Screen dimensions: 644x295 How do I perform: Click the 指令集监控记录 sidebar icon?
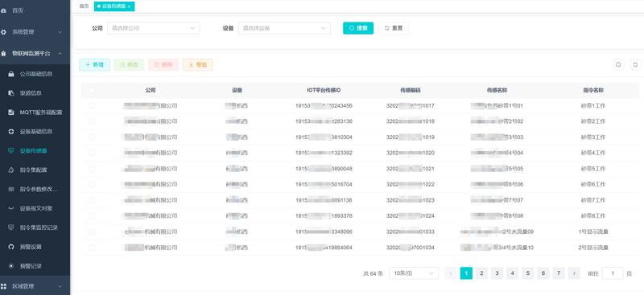tap(11, 227)
